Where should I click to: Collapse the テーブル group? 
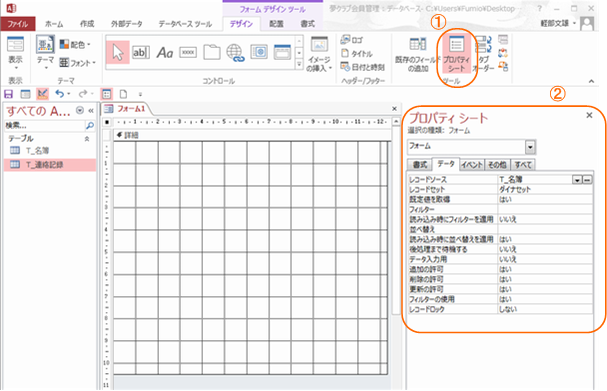(87, 139)
